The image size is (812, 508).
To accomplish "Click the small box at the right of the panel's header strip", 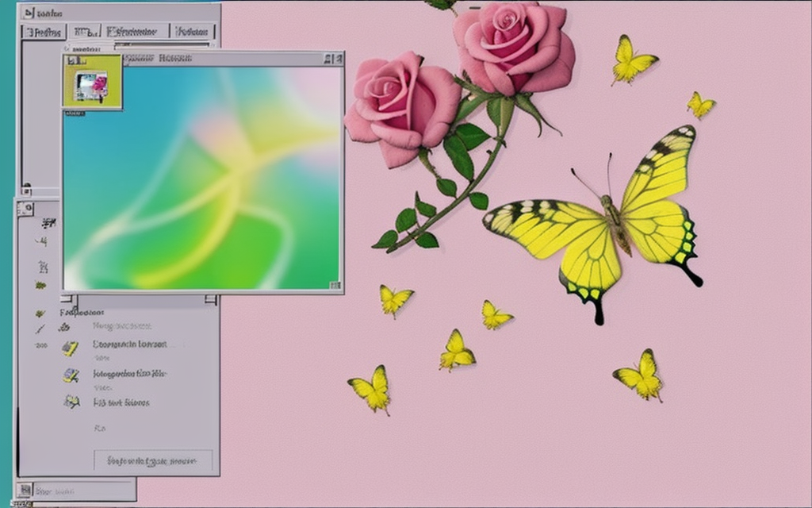I will [210, 299].
